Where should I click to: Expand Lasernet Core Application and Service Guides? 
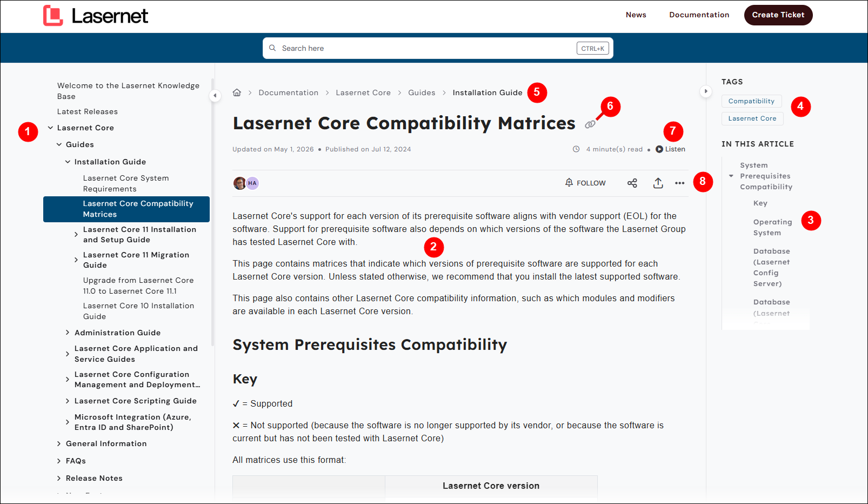click(x=68, y=354)
